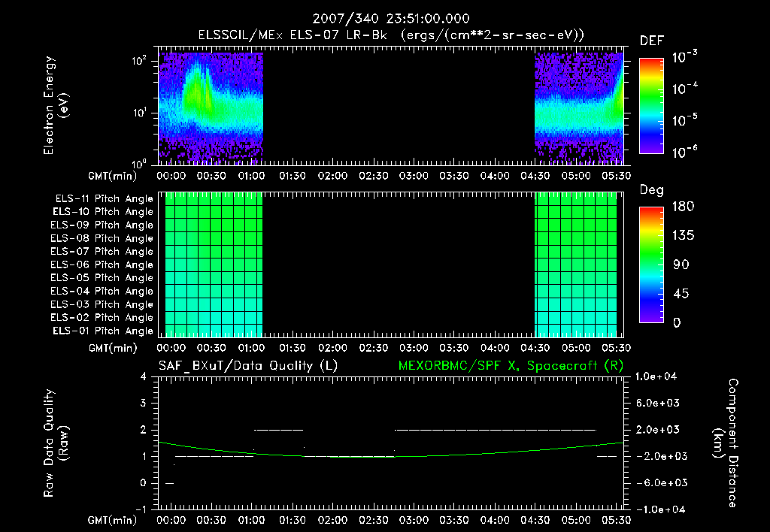
Task: Click the data quality segment at level 0
Action: [169, 483]
